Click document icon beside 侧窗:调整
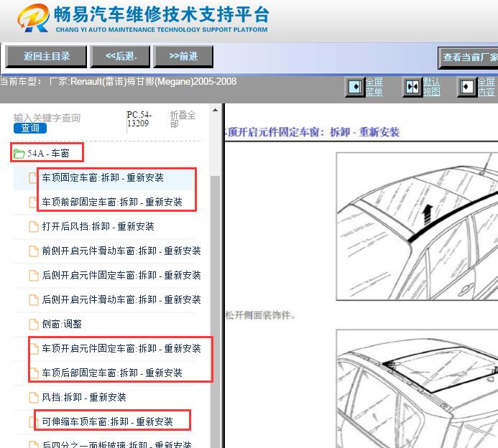The width and height of the screenshot is (498, 448). tap(33, 325)
